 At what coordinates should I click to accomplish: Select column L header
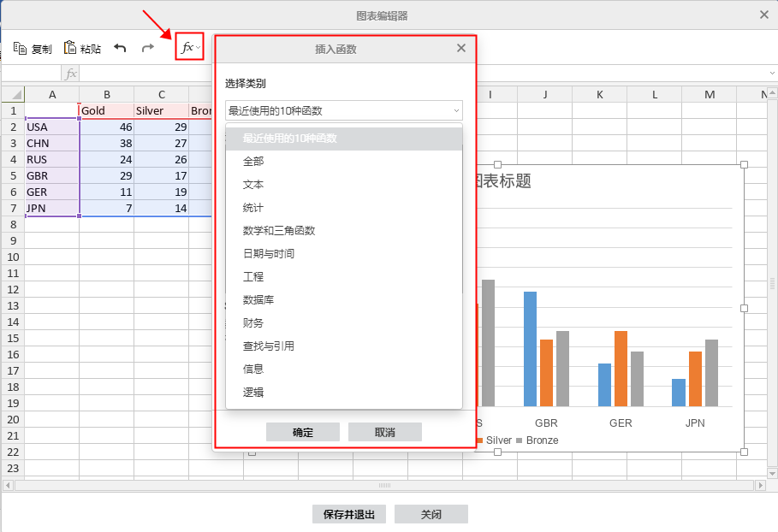(655, 94)
